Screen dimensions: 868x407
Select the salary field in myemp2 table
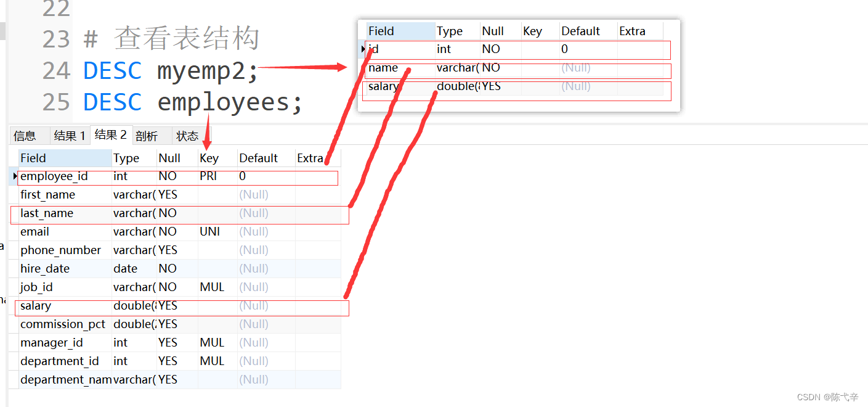400,86
